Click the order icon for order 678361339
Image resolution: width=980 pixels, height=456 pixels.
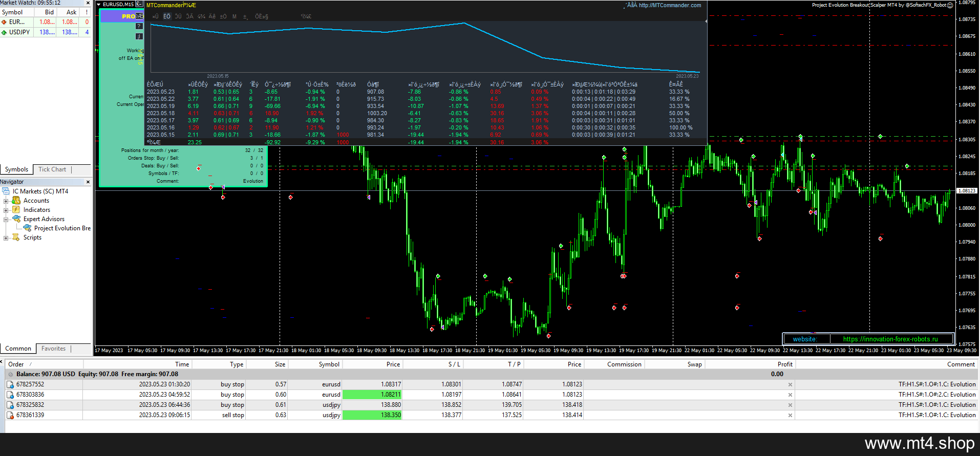10,415
